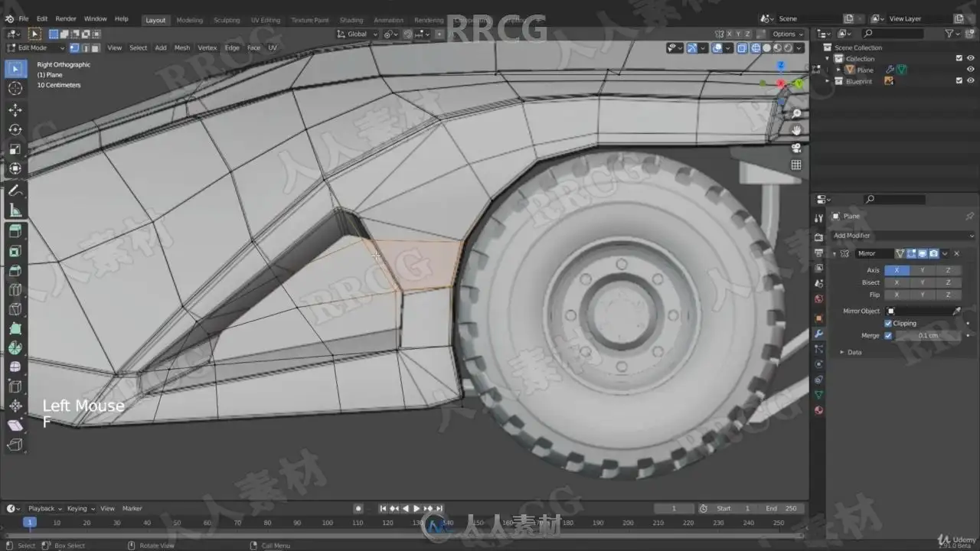Enable the Clipping checkbox
The width and height of the screenshot is (980, 551).
point(888,323)
